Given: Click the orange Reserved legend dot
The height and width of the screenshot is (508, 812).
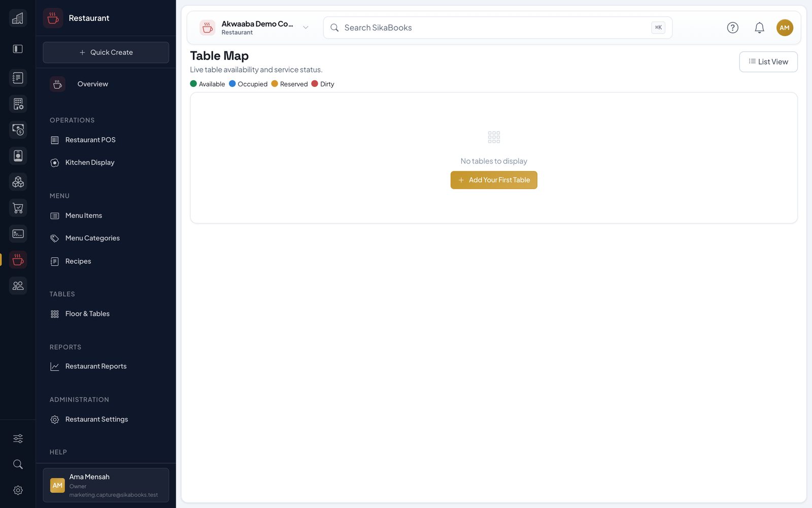Looking at the screenshot, I should pyautogui.click(x=275, y=84).
